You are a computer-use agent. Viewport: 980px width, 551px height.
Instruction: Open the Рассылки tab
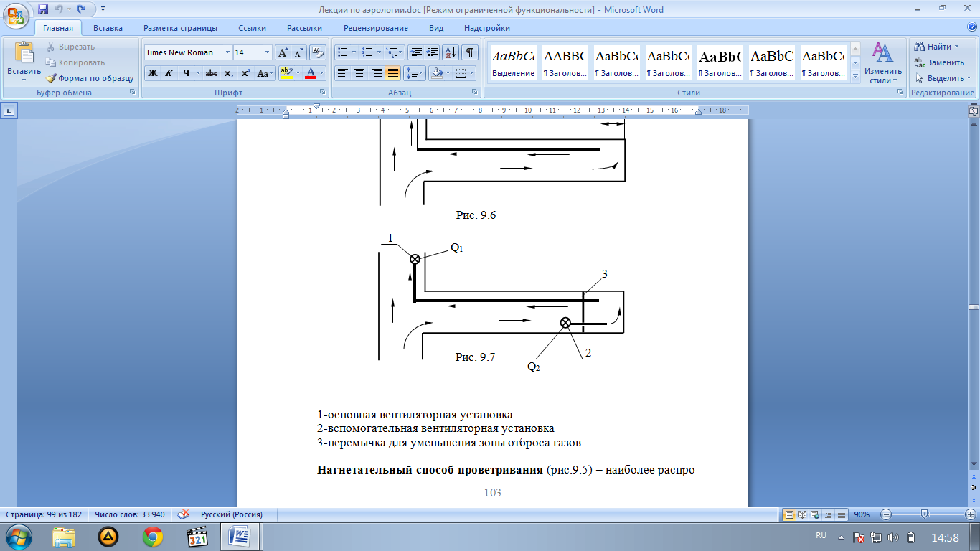pos(304,28)
